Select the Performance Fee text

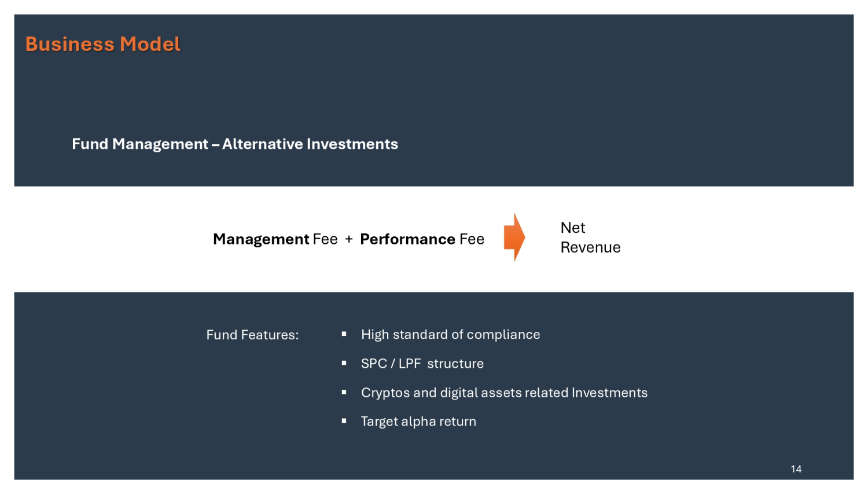click(x=422, y=239)
